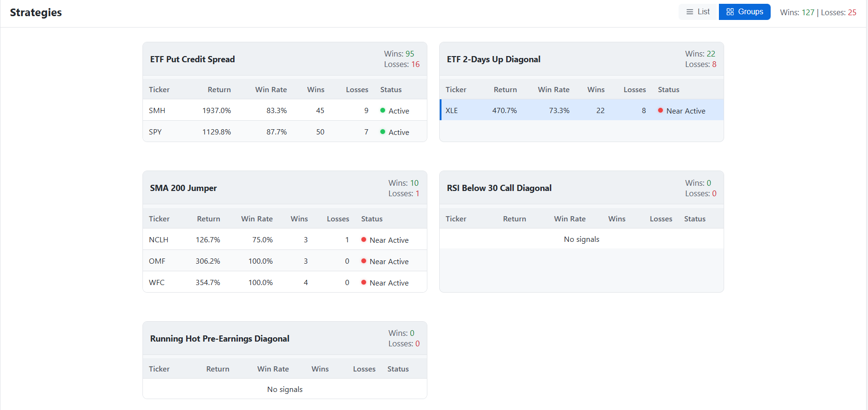Click the hamburger list icon
The image size is (868, 410).
690,12
